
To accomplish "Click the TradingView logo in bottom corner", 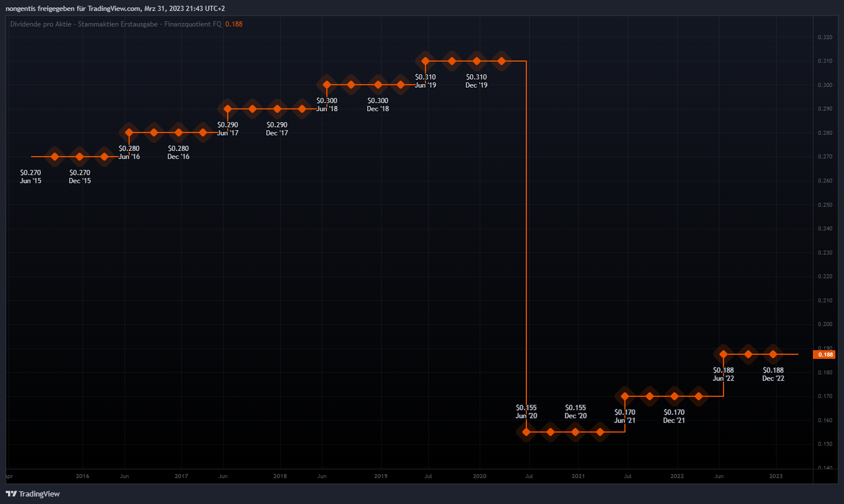I will click(x=33, y=494).
